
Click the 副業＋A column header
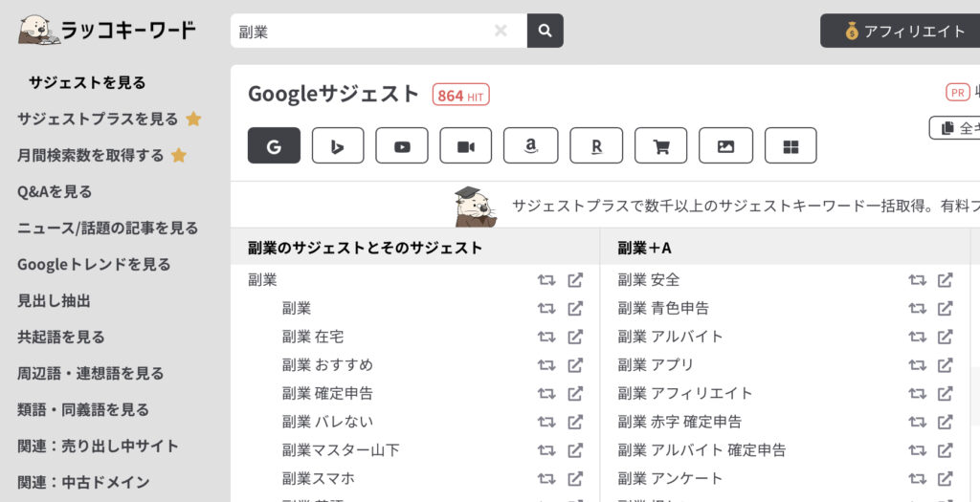pyautogui.click(x=644, y=248)
